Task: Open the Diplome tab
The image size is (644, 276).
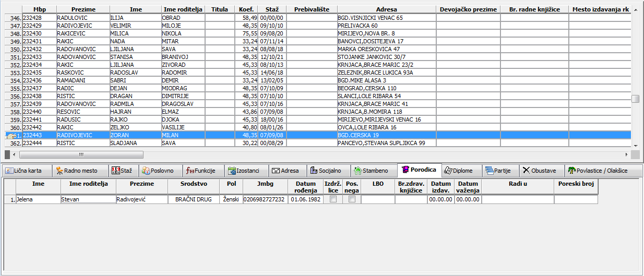Action: point(458,171)
